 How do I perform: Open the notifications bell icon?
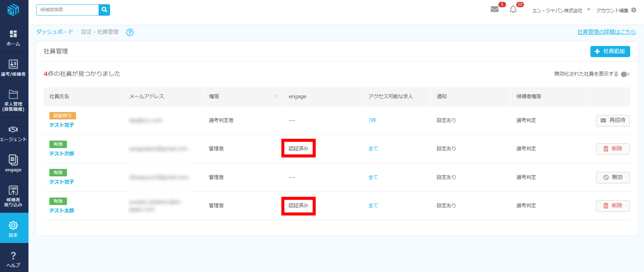coord(513,10)
